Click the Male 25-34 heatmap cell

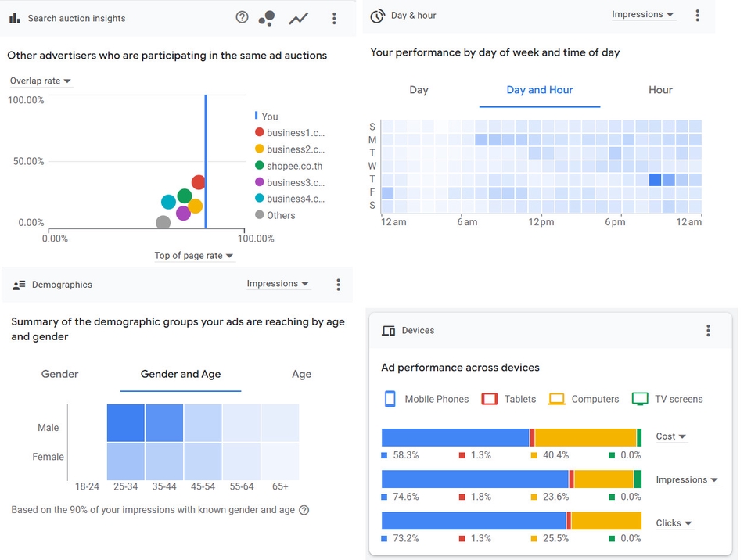pyautogui.click(x=125, y=423)
